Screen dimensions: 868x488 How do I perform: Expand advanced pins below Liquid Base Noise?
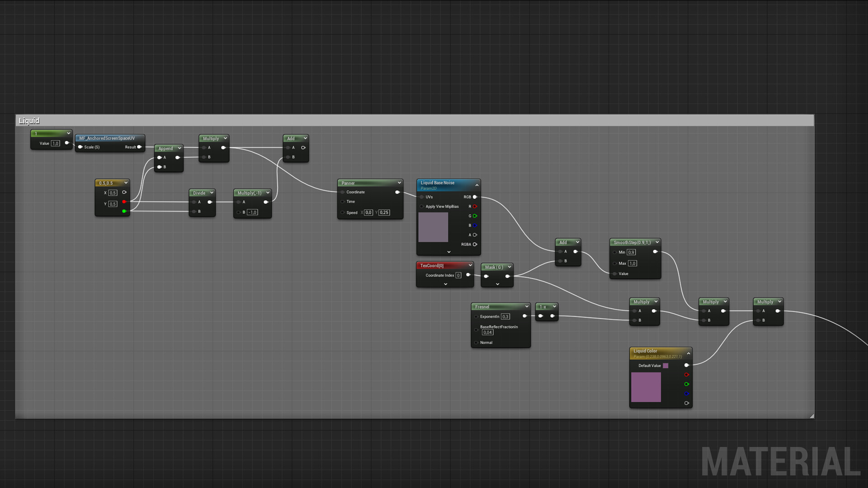[448, 252]
